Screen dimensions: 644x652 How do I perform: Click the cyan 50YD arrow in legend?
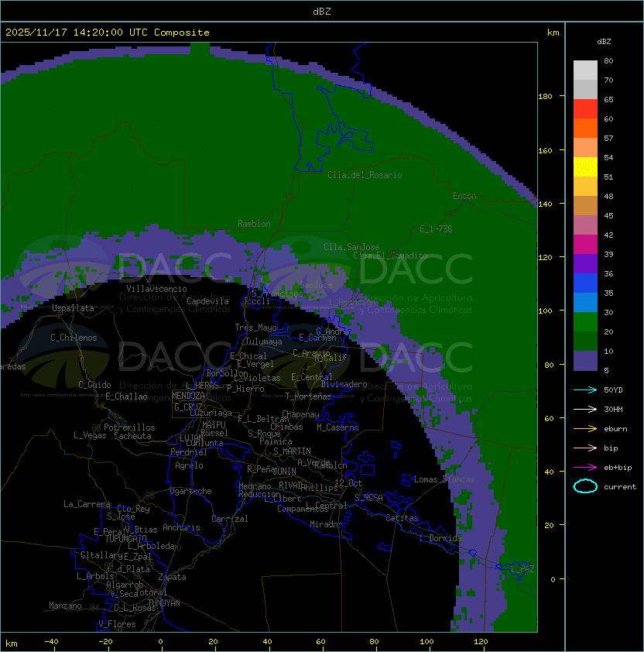click(x=585, y=389)
